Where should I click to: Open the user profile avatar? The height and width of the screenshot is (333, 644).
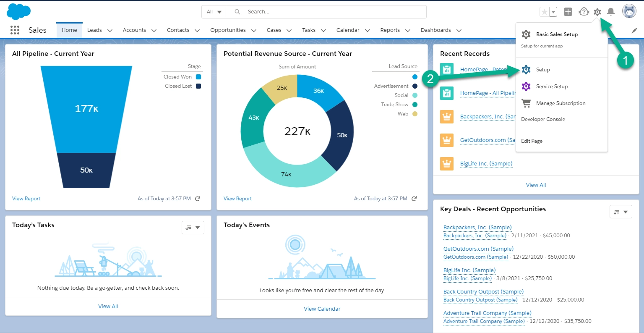(629, 11)
